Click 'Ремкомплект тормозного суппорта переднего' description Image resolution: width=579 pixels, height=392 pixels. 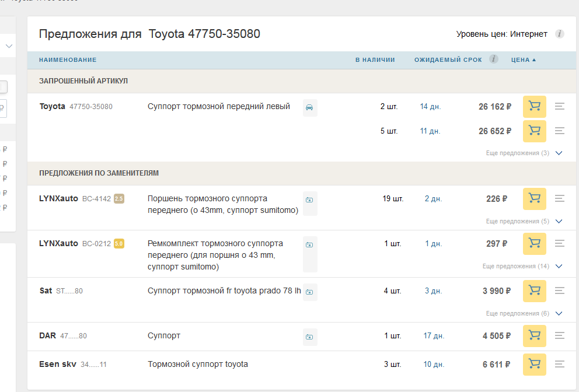215,255
